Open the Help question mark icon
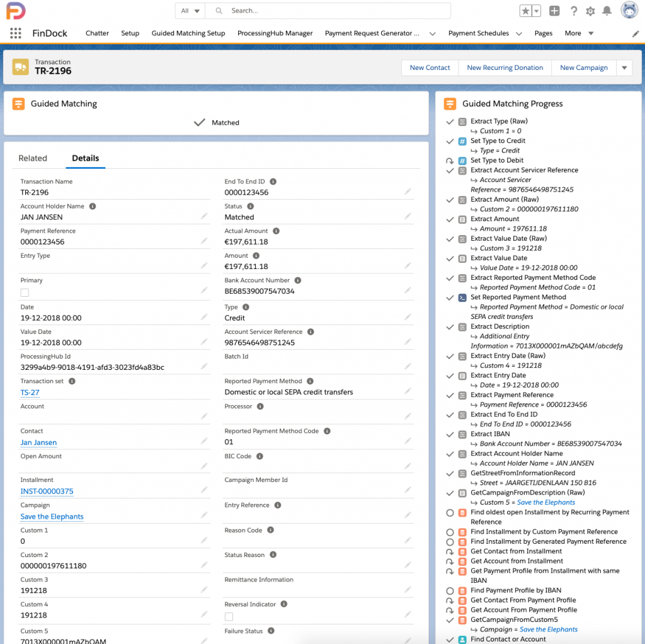645x644 pixels. (573, 11)
